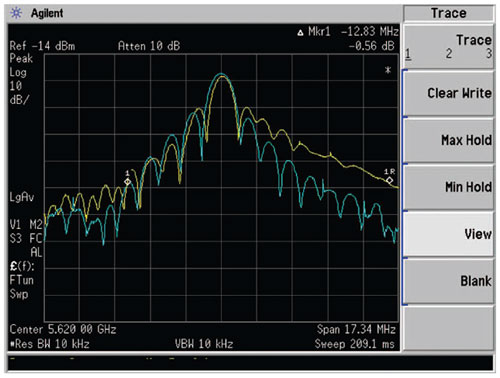The image size is (500, 378).
Task: Choose trace number 3 in Trace softkey
Action: (489, 53)
